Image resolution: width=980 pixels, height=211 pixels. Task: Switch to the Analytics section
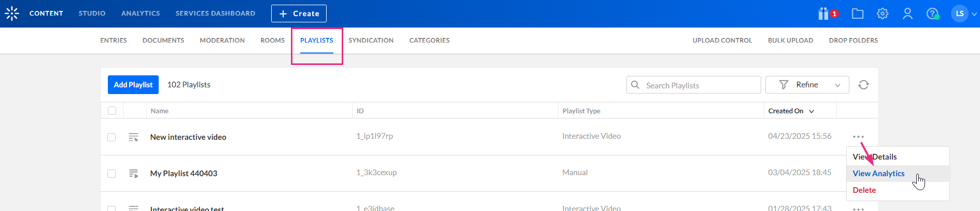[141, 14]
